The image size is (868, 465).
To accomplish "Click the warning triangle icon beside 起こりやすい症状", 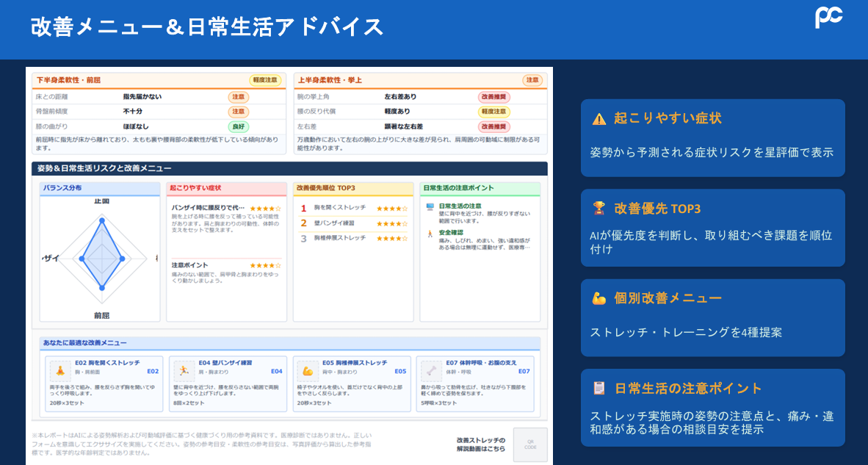I will coord(599,118).
